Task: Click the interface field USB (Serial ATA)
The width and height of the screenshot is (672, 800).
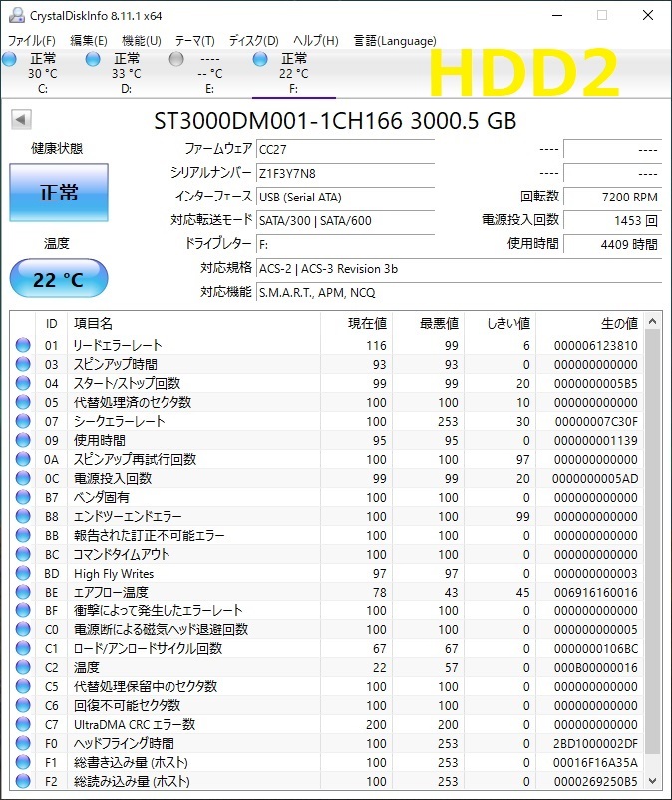Action: 345,197
